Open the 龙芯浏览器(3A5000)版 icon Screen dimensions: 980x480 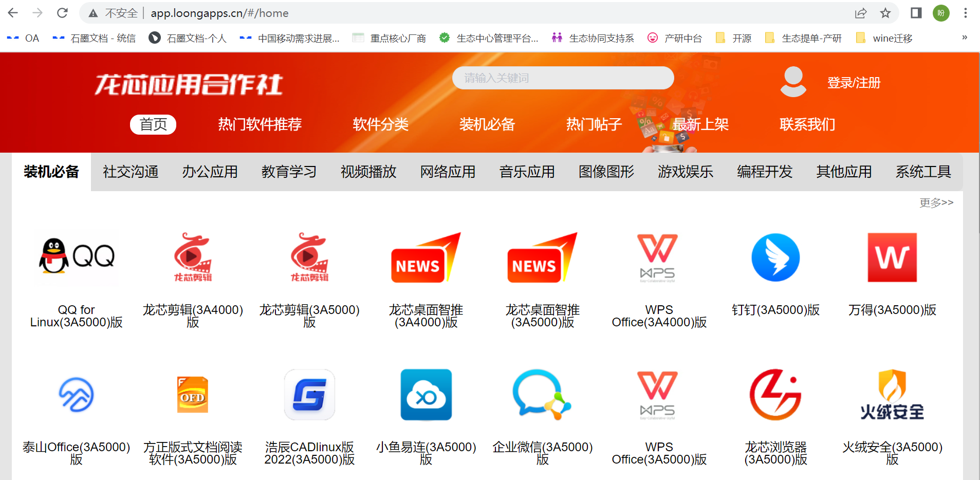[x=775, y=395]
